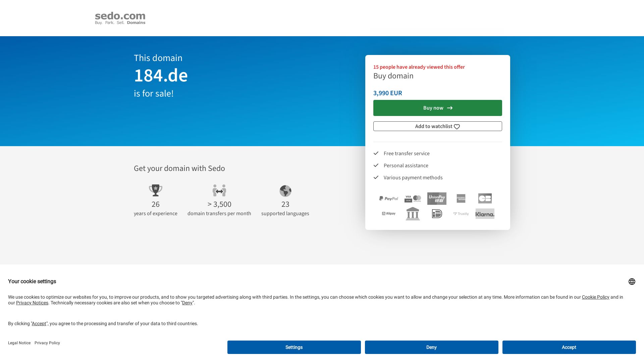Accept all cookies
Image resolution: width=644 pixels, height=362 pixels.
[569, 347]
